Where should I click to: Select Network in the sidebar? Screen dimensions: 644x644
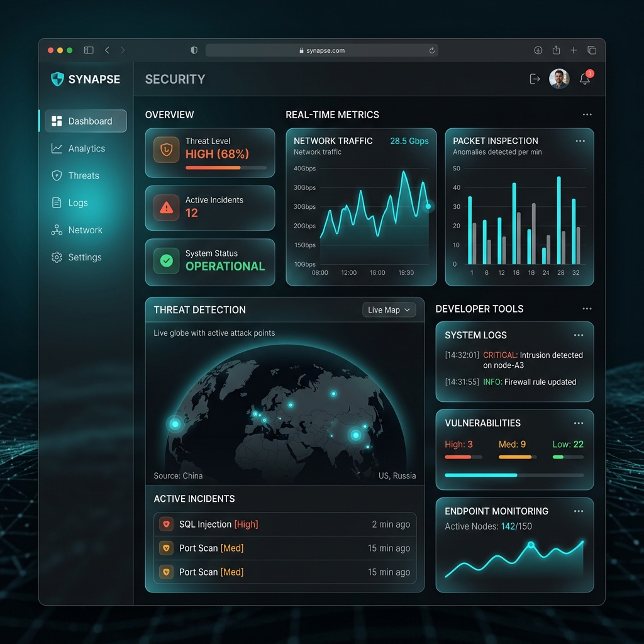(x=76, y=230)
